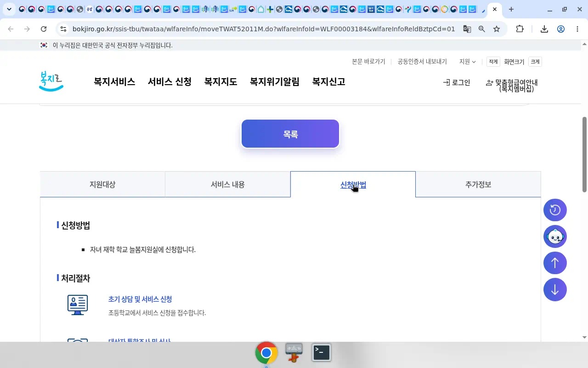Jump to page bottom with down-arrow button
The image size is (588, 368).
(x=555, y=290)
